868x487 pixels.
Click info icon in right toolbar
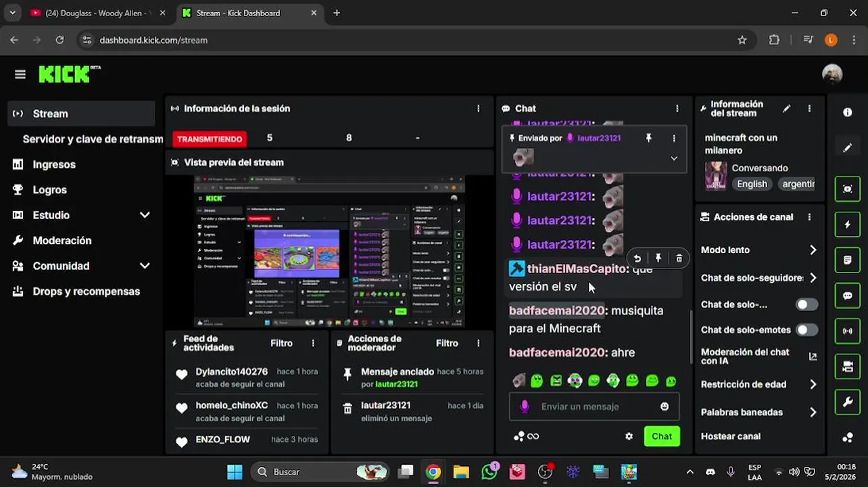tap(848, 112)
